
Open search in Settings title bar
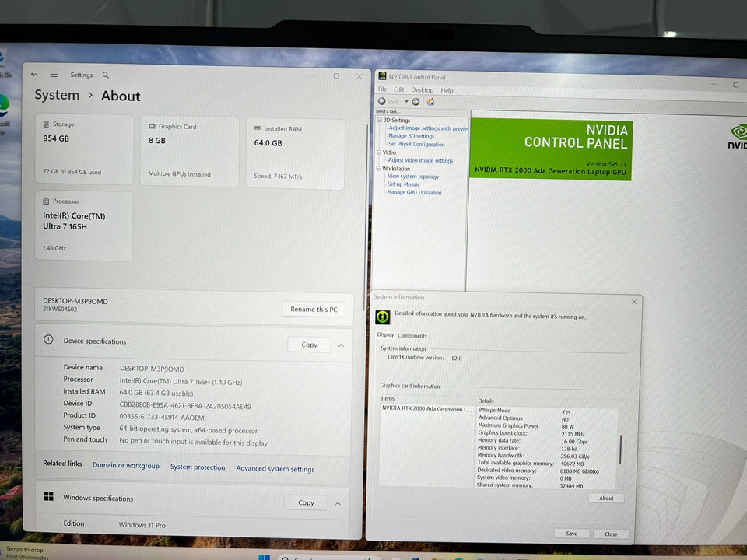(106, 75)
